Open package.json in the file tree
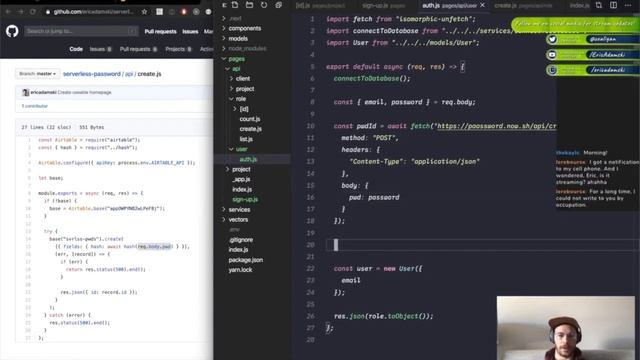This screenshot has width=640, height=360. tap(246, 260)
